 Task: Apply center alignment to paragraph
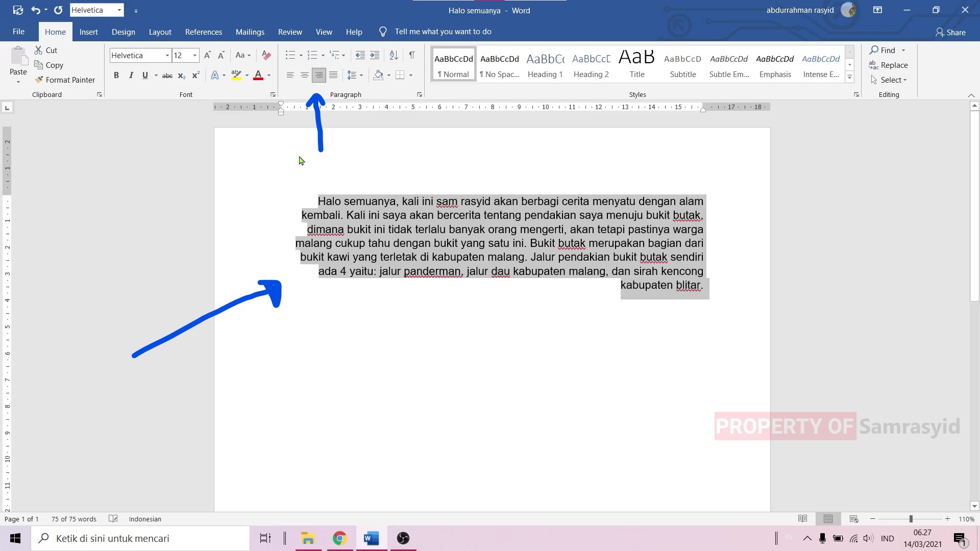click(305, 75)
